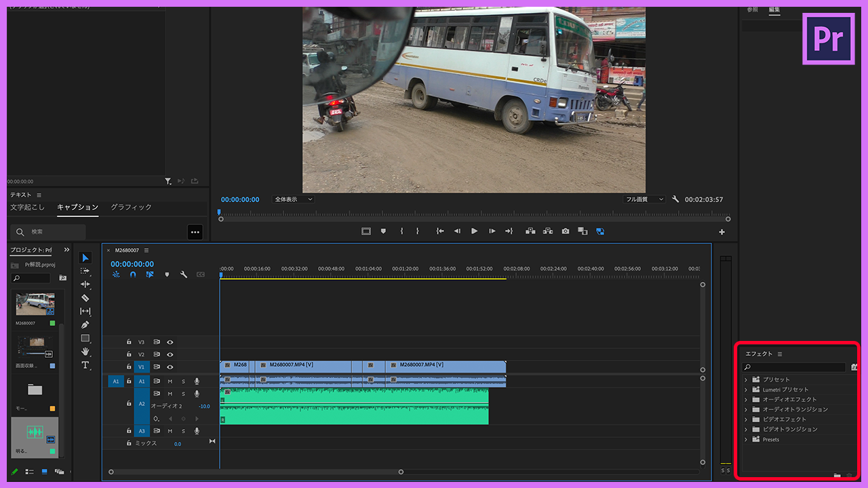
Task: Mark In point in program monitor
Action: (x=401, y=231)
